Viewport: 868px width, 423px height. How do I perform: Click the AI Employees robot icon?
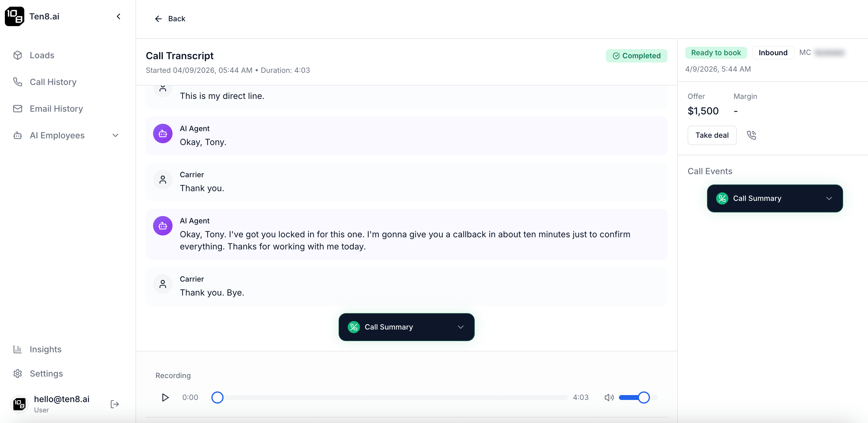tap(18, 135)
